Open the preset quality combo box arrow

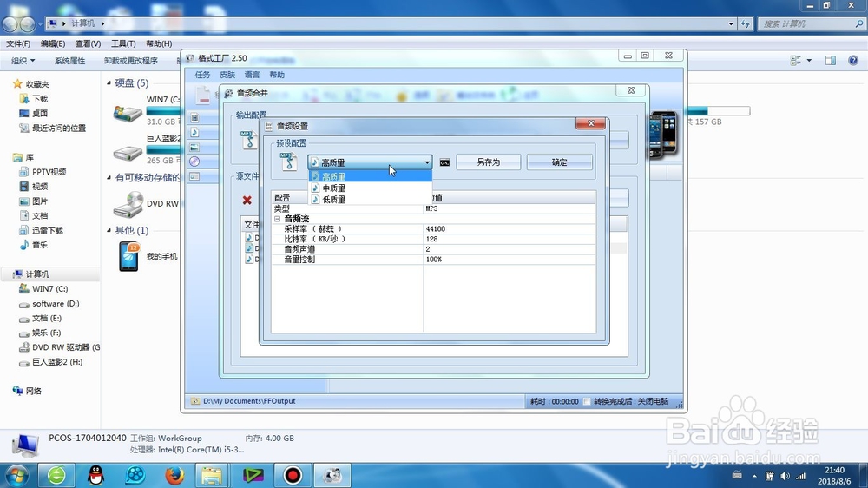(x=427, y=162)
